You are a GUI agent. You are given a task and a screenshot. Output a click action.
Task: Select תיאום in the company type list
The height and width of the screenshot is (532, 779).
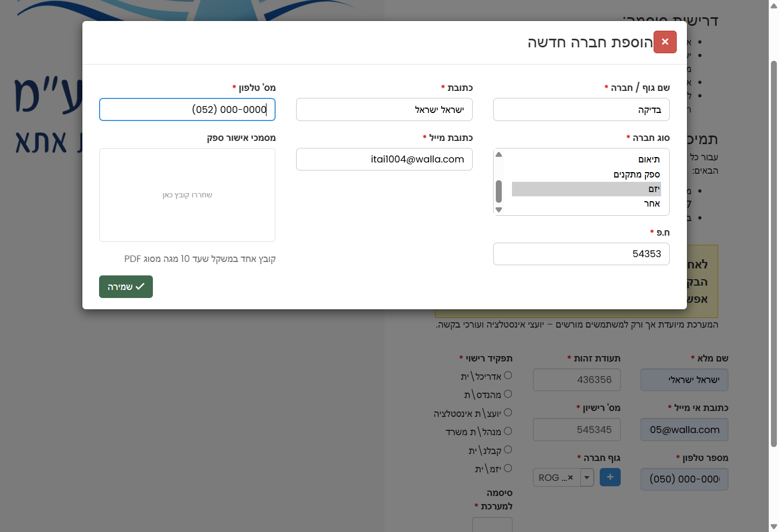(x=586, y=160)
